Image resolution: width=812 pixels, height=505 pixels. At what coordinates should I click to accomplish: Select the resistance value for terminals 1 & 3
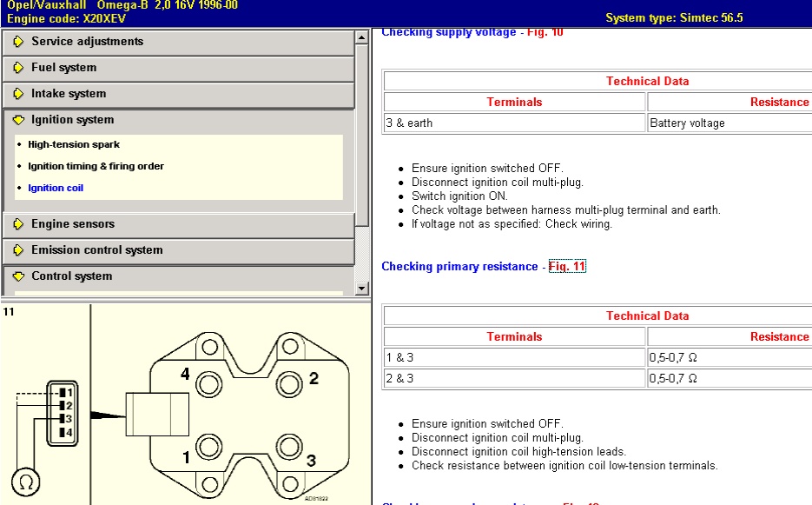click(x=729, y=357)
